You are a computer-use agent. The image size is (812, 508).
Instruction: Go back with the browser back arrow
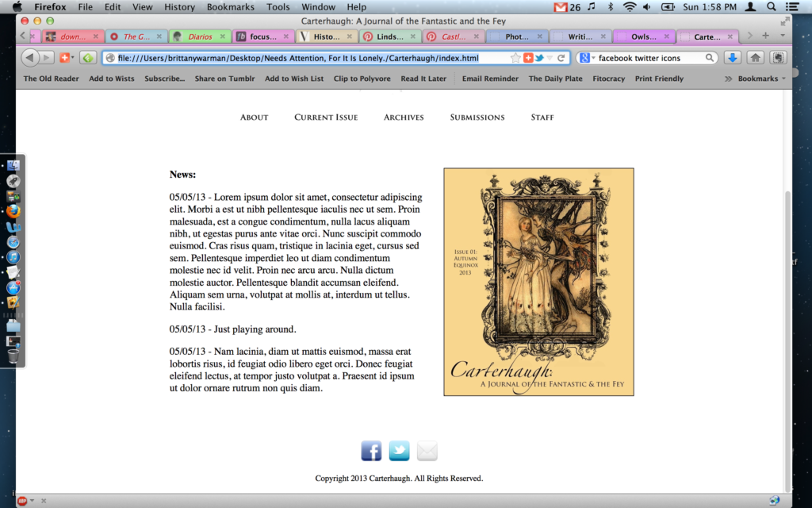(x=30, y=57)
